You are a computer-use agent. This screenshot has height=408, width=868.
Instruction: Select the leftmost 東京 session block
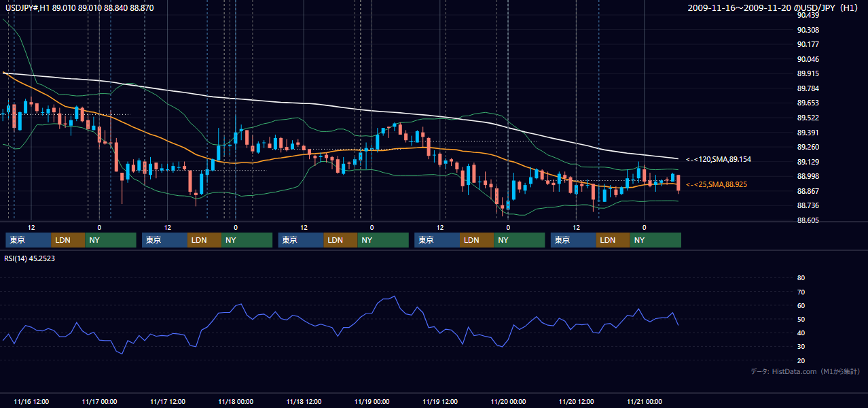29,240
